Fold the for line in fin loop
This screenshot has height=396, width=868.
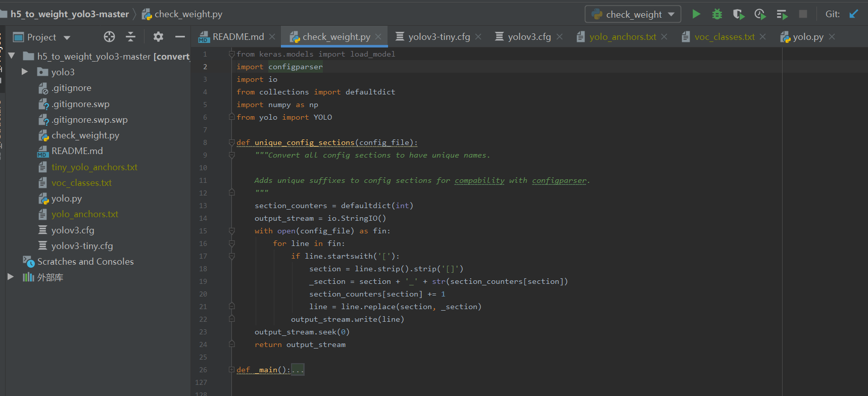coord(231,243)
